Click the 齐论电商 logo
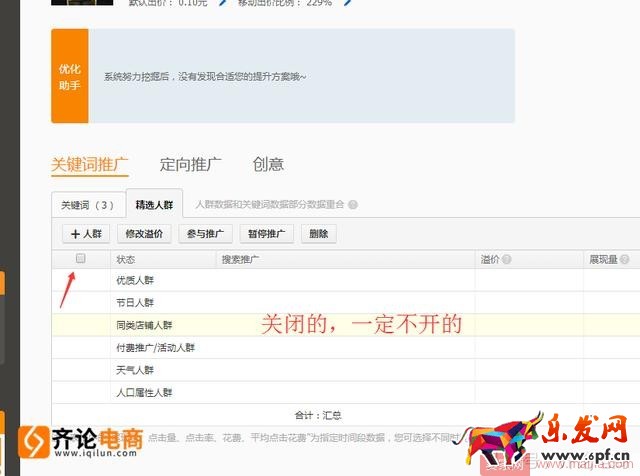Image resolution: width=640 pixels, height=476 pixels. (x=84, y=441)
